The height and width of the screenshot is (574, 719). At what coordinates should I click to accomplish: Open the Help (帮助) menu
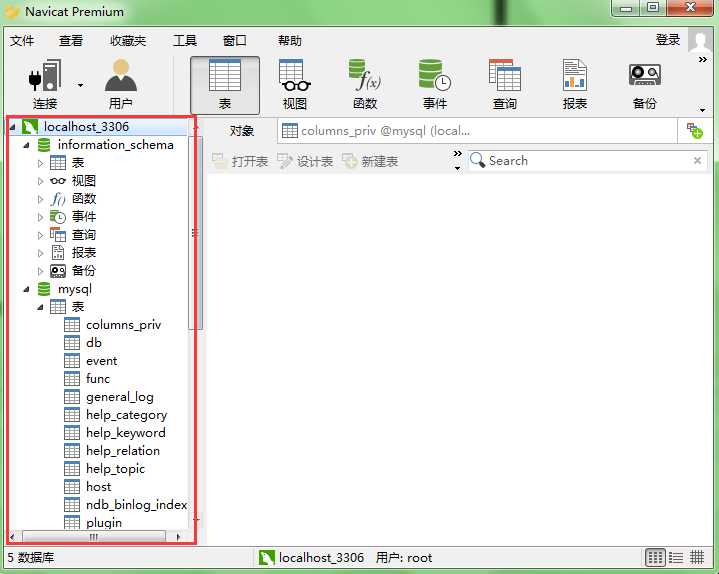290,41
